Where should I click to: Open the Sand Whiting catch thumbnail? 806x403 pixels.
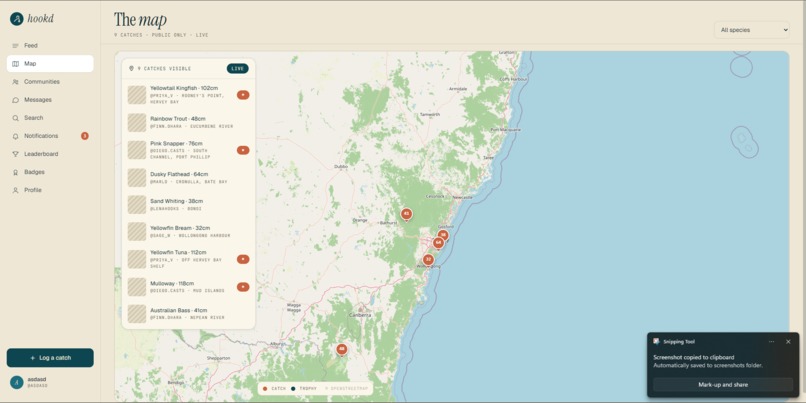point(137,205)
